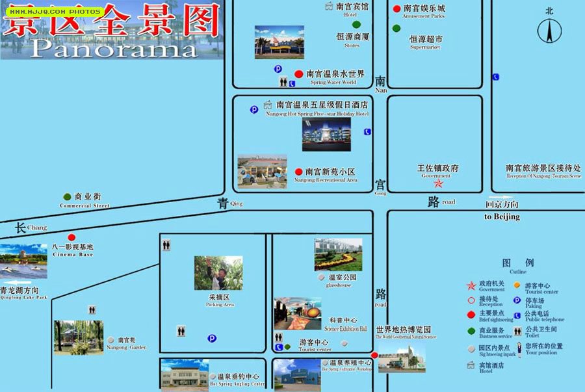The height and width of the screenshot is (392, 585).
Task: Click the red dot beside Nangong Recreational Area
Action: (x=299, y=171)
